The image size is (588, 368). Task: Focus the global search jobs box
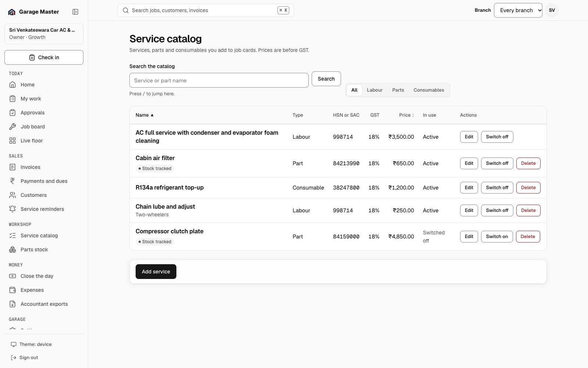click(205, 10)
